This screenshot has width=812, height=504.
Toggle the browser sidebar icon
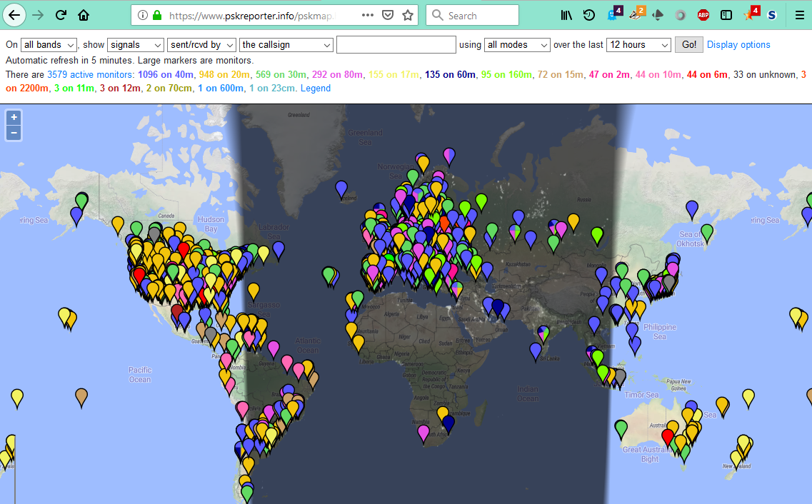pos(726,15)
